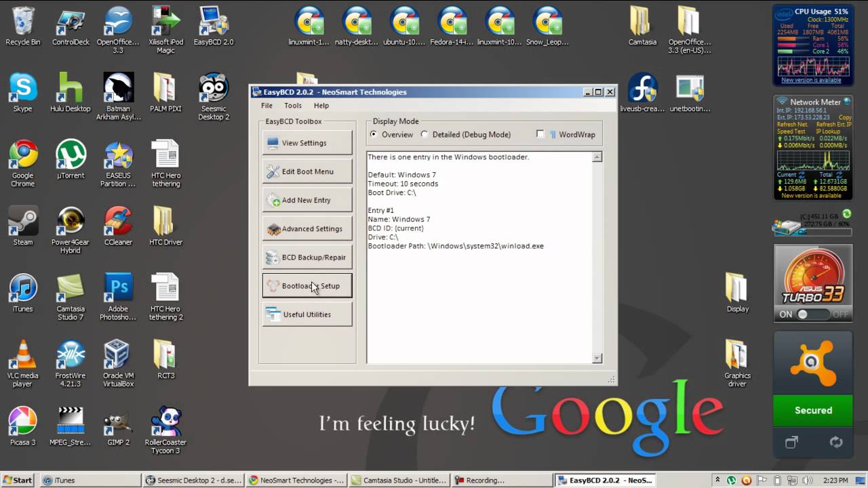
Task: Select the VLC media player icon
Action: click(x=23, y=363)
